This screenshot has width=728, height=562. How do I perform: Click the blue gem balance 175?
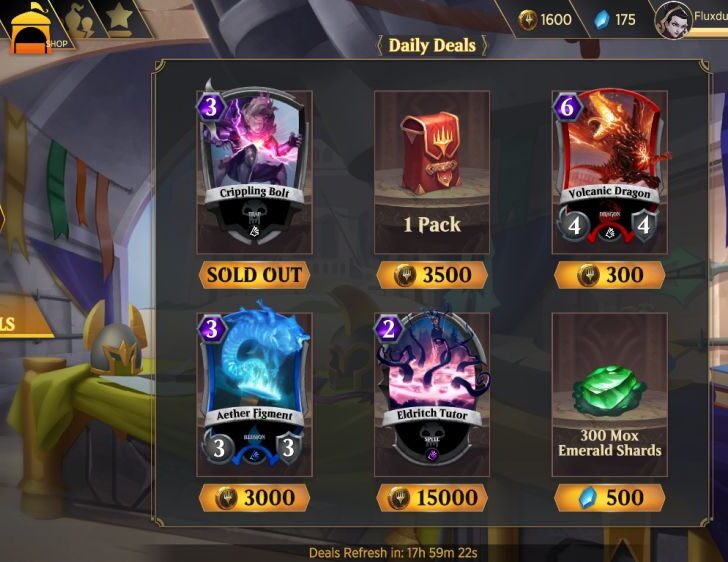point(615,20)
